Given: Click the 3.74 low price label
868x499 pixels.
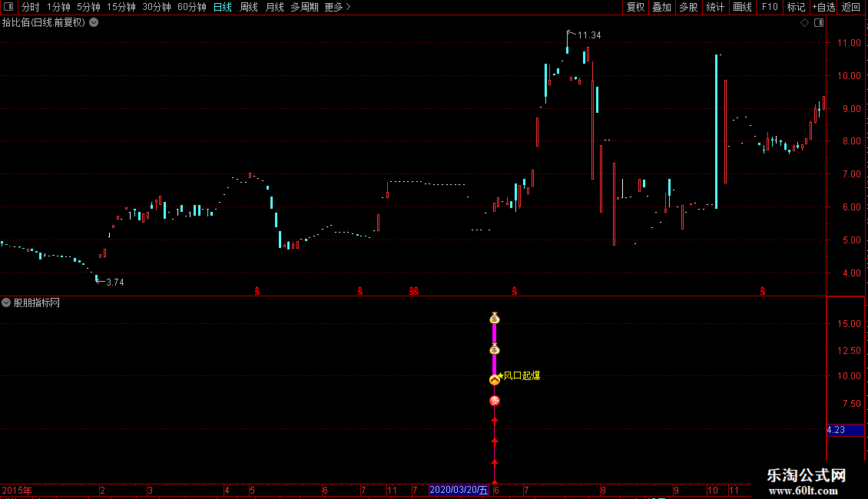Looking at the screenshot, I should pyautogui.click(x=115, y=283).
